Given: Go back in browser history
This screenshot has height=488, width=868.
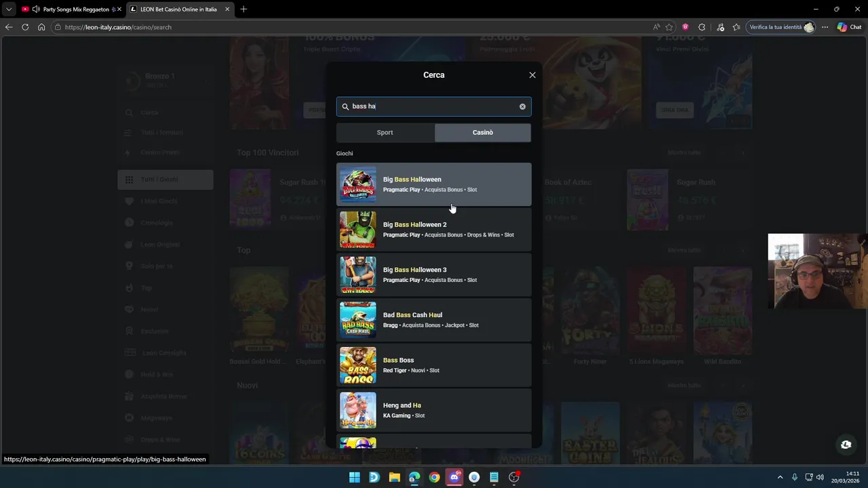Looking at the screenshot, I should 9,27.
